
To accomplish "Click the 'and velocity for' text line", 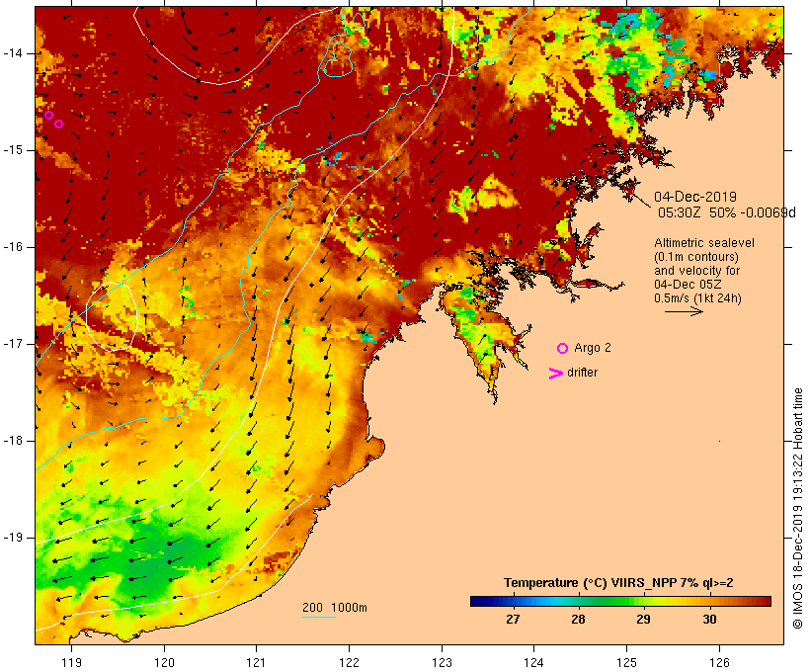I will point(696,271).
